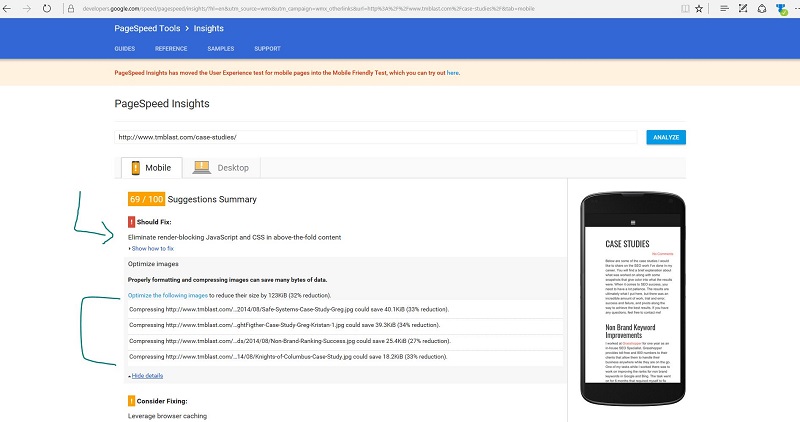
Task: Click the blue badge extension icon
Action: [x=781, y=9]
